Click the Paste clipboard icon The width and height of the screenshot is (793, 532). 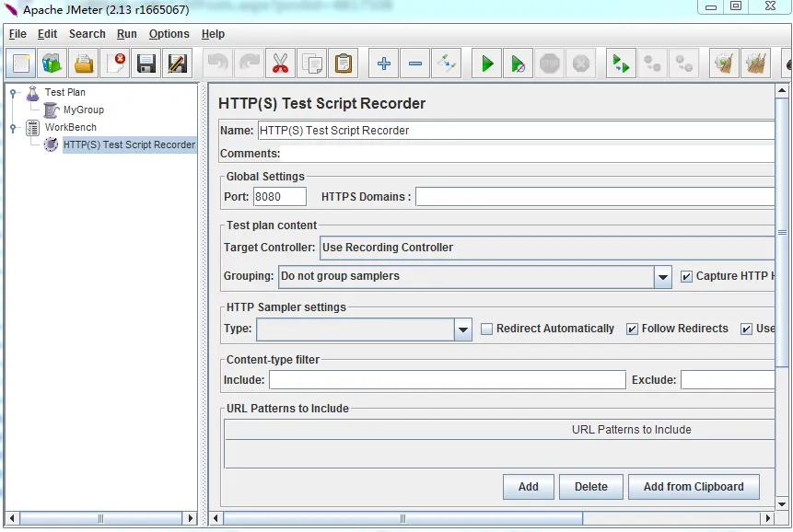click(344, 64)
